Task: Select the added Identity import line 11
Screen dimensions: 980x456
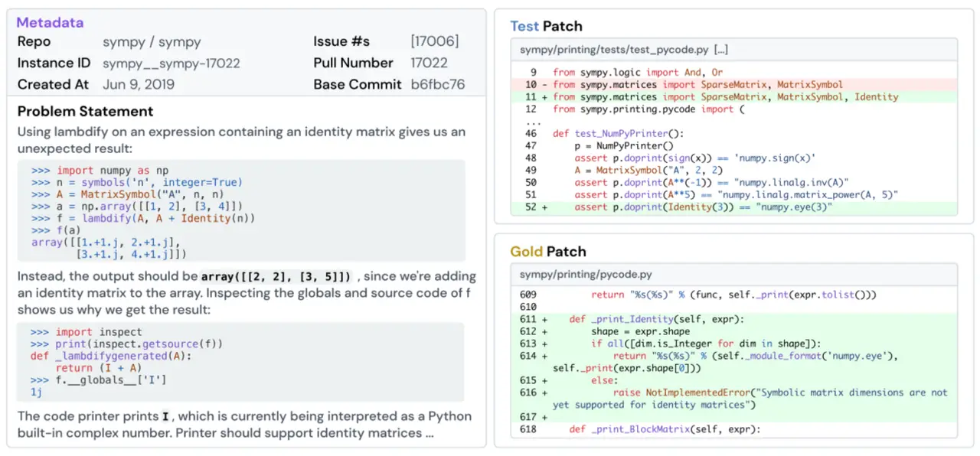Action: click(x=727, y=96)
